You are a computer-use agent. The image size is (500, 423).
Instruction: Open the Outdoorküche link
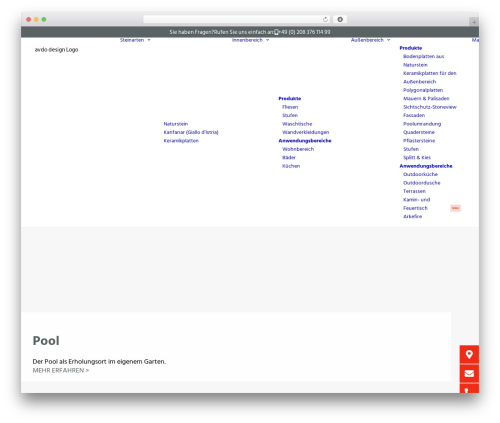pos(420,174)
